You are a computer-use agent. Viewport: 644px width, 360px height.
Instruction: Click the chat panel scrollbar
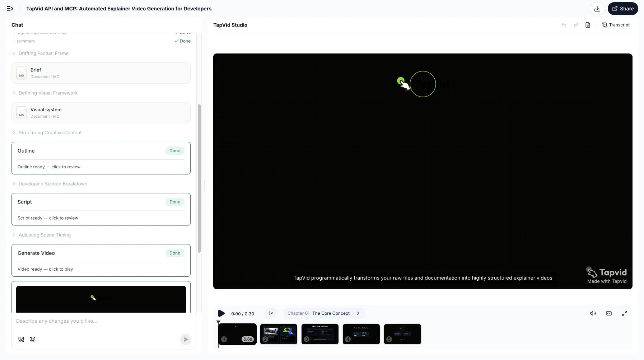199,178
